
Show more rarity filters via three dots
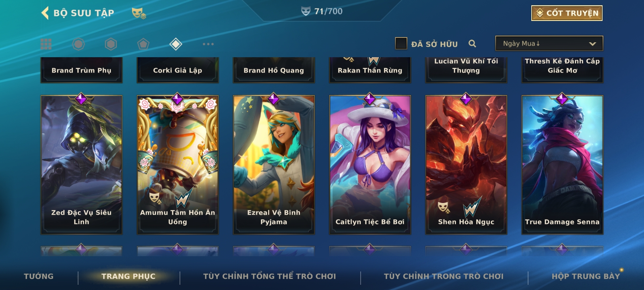click(x=208, y=44)
